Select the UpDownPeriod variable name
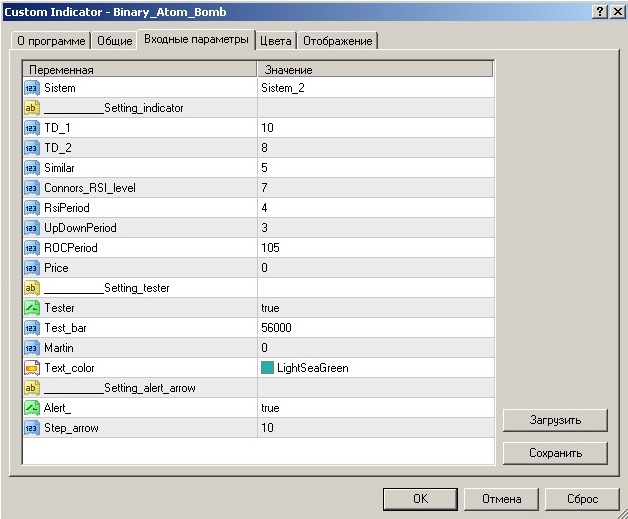This screenshot has height=519, width=628. pyautogui.click(x=80, y=228)
